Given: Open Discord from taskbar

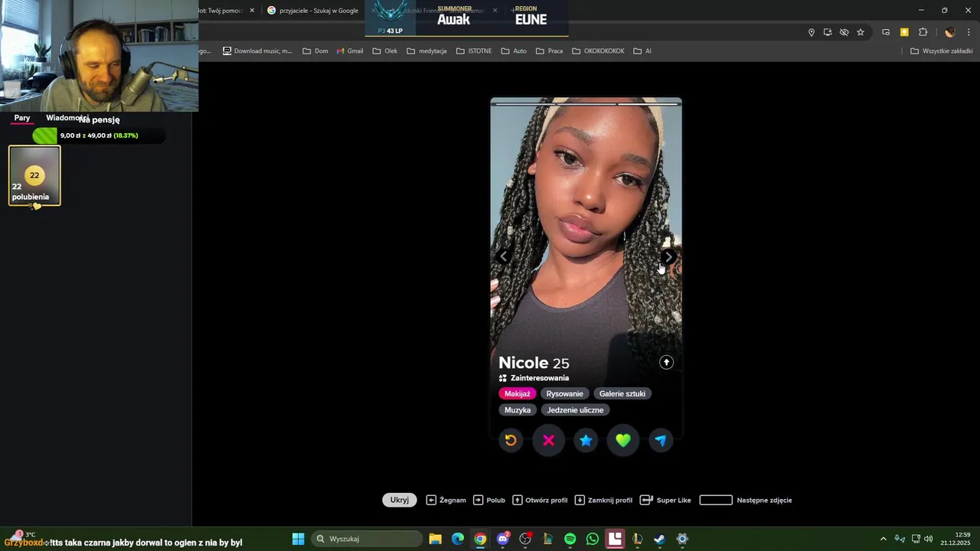Looking at the screenshot, I should click(503, 539).
